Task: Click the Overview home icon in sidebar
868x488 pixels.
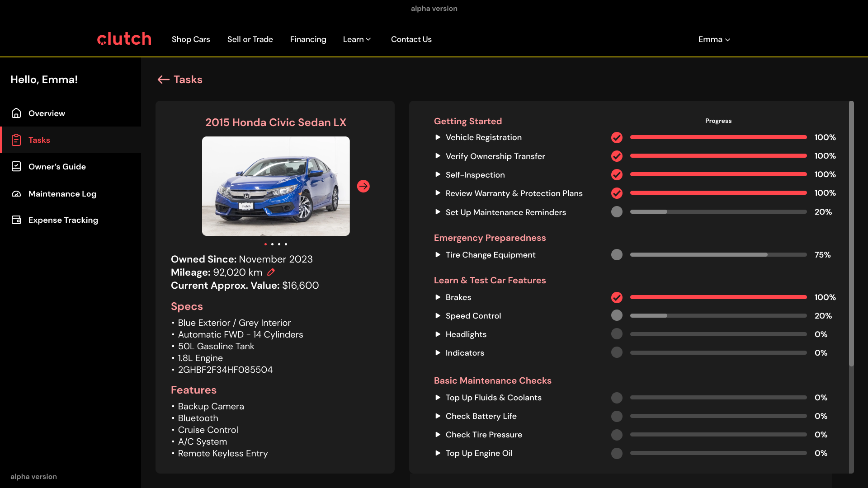Action: click(16, 113)
